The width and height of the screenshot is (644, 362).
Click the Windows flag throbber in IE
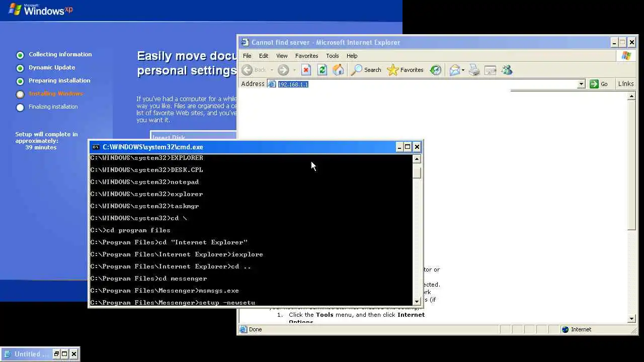[626, 56]
